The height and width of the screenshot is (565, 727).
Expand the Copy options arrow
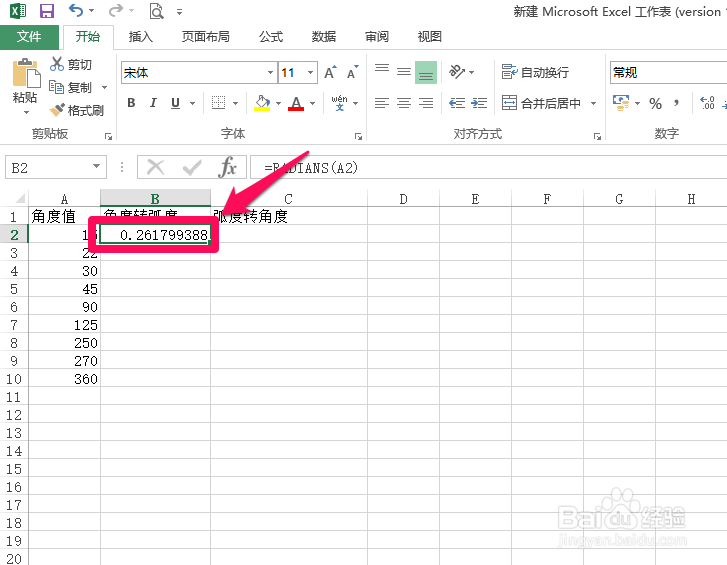[x=104, y=87]
